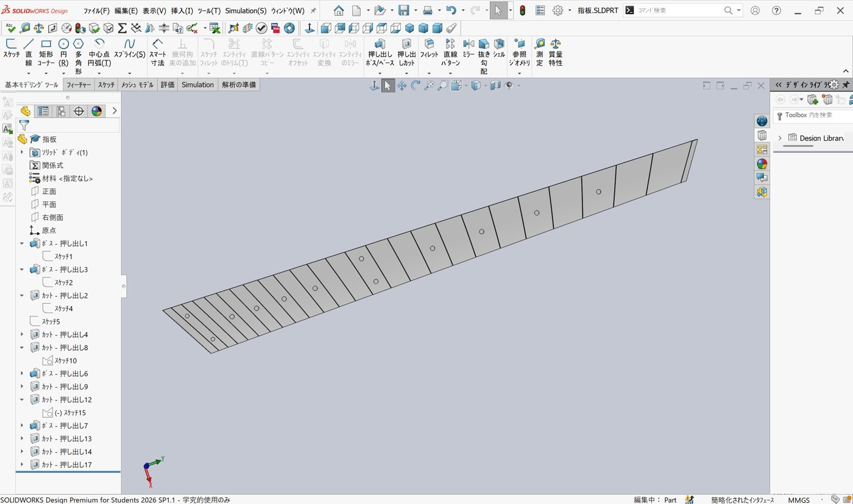Click the Home welcome icon
This screenshot has width=853, height=504.
(x=339, y=10)
